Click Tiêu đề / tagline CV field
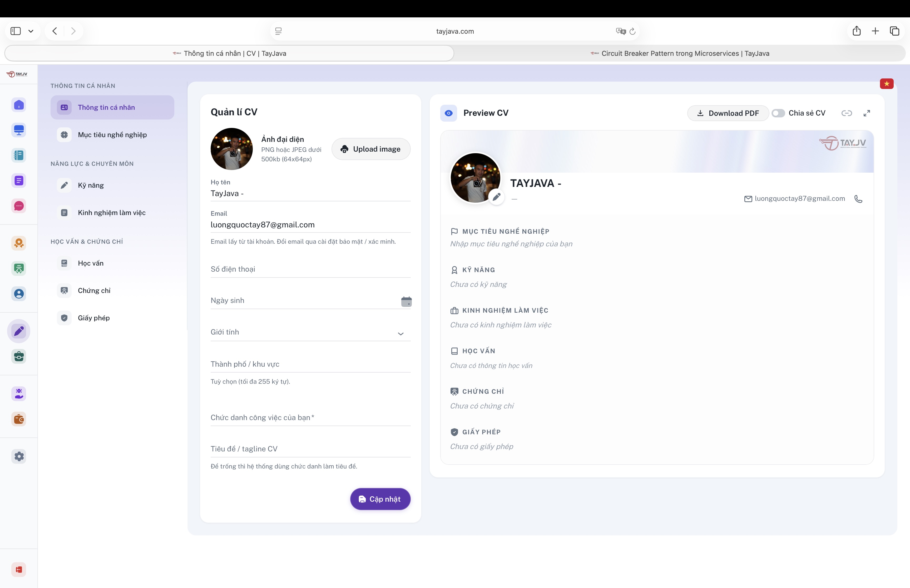Screen dimensions: 910x588 coord(310,449)
